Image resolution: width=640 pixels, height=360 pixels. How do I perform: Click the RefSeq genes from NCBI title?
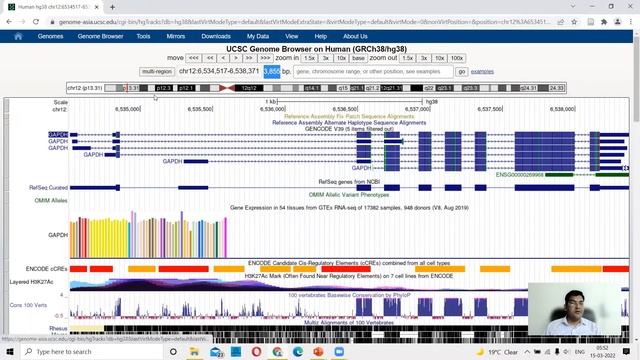349,182
